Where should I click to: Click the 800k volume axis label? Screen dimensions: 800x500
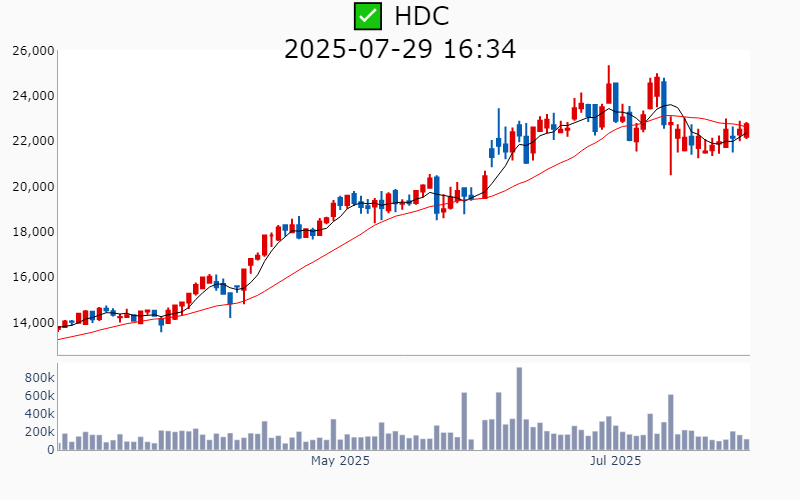pyautogui.click(x=40, y=378)
